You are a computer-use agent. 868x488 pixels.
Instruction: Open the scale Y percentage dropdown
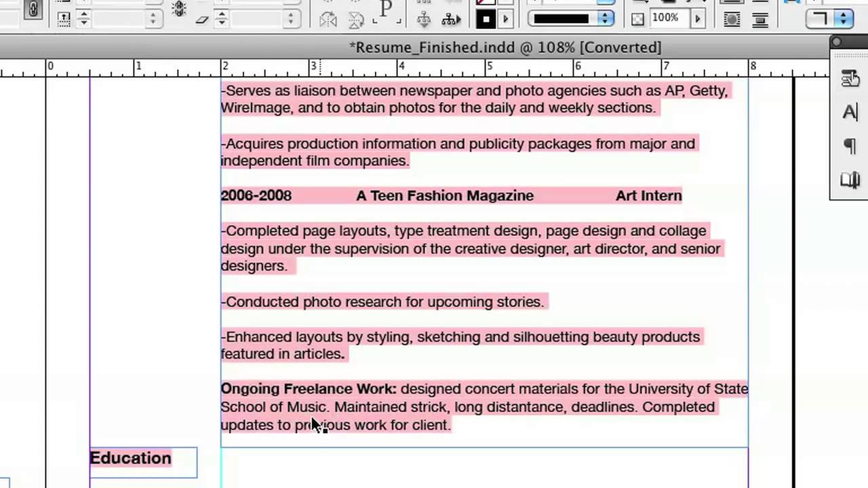153,19
